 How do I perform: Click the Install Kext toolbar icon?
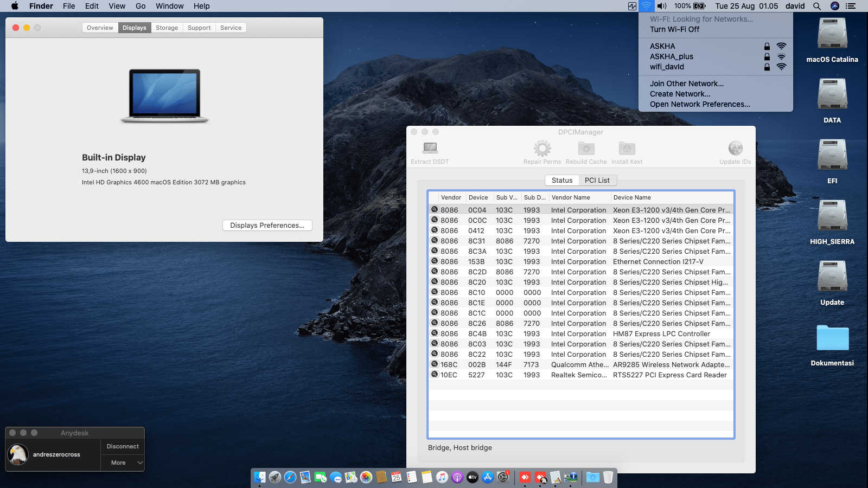pos(627,148)
